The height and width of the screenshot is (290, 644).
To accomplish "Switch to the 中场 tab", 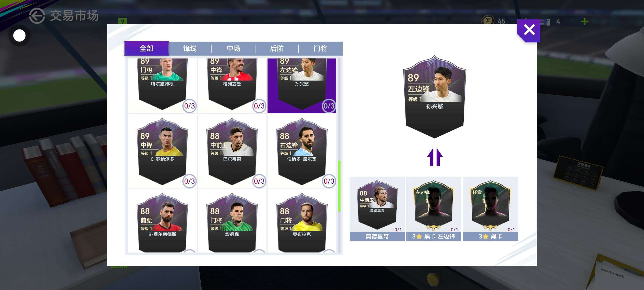I will pyautogui.click(x=233, y=49).
